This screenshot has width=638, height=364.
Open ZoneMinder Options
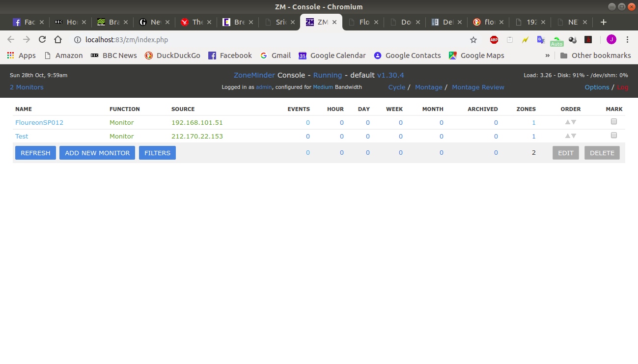click(x=597, y=87)
